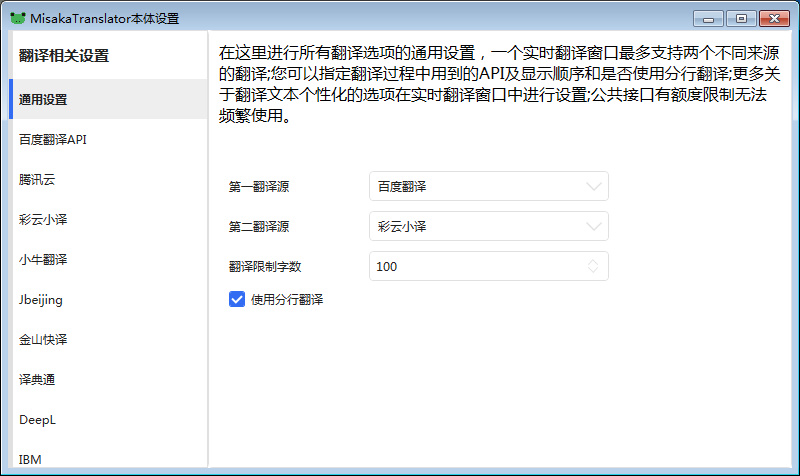Open 金山快译 settings entry

(x=43, y=340)
